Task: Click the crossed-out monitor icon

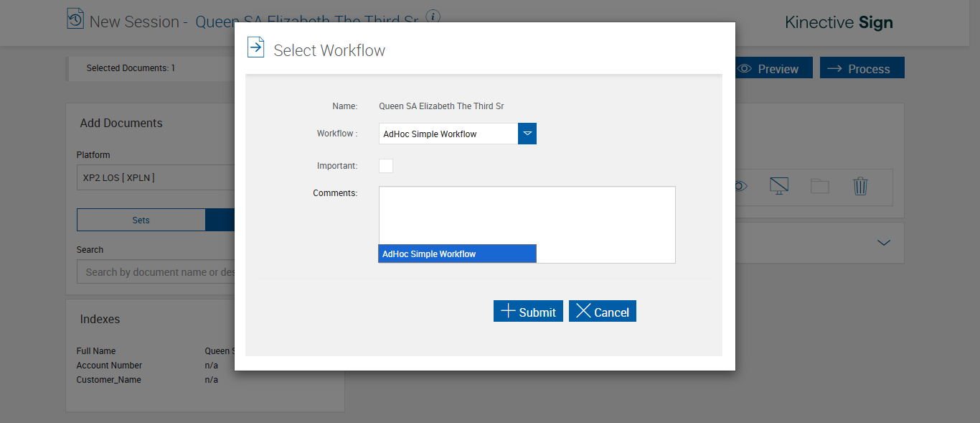Action: point(778,186)
